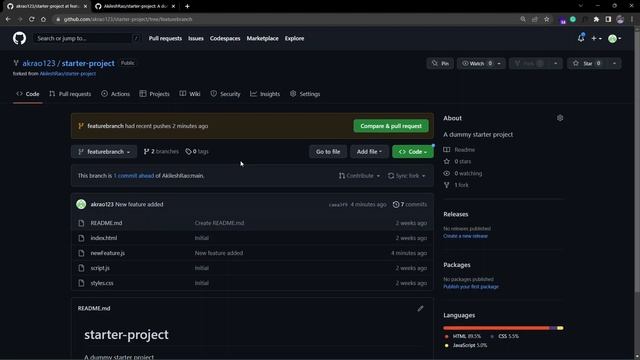Viewport: 640px width, 360px height.
Task: Open the 1 commit ahead link
Action: [x=133, y=176]
